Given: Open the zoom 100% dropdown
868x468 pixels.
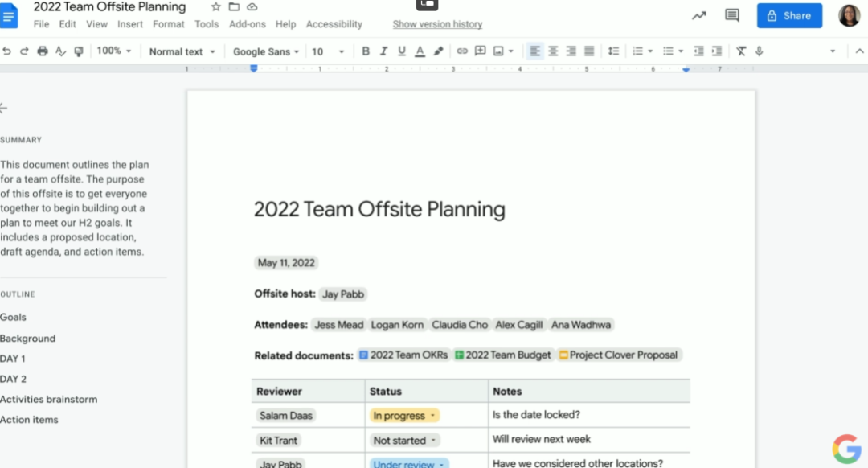Looking at the screenshot, I should click(x=114, y=51).
